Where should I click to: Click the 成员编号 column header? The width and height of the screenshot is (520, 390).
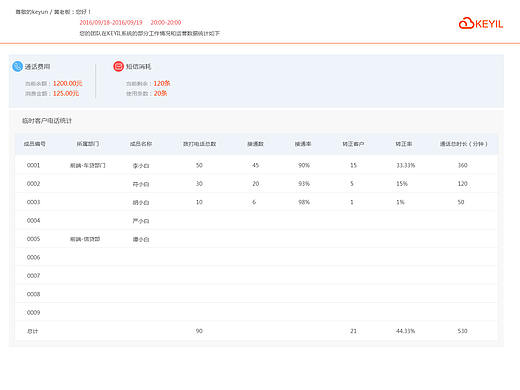pos(35,144)
